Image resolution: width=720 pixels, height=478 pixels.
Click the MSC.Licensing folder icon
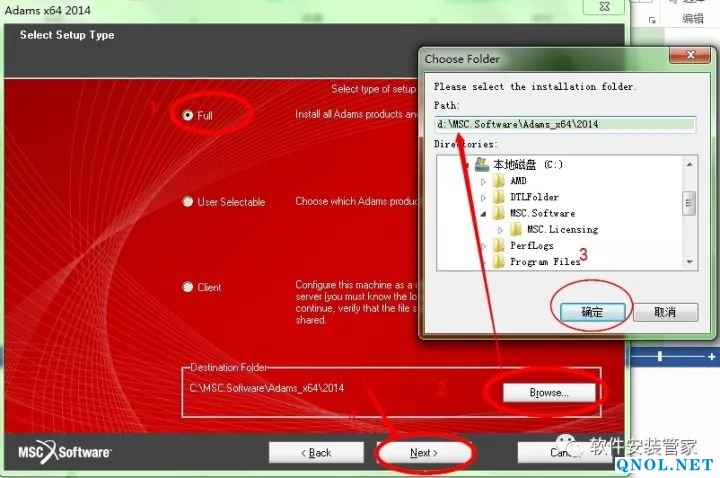click(515, 229)
